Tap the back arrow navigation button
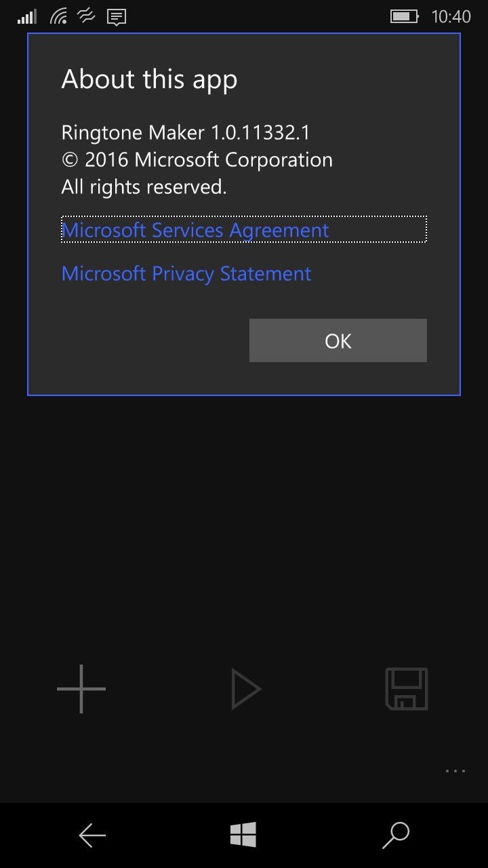The width and height of the screenshot is (488, 868). [x=92, y=835]
